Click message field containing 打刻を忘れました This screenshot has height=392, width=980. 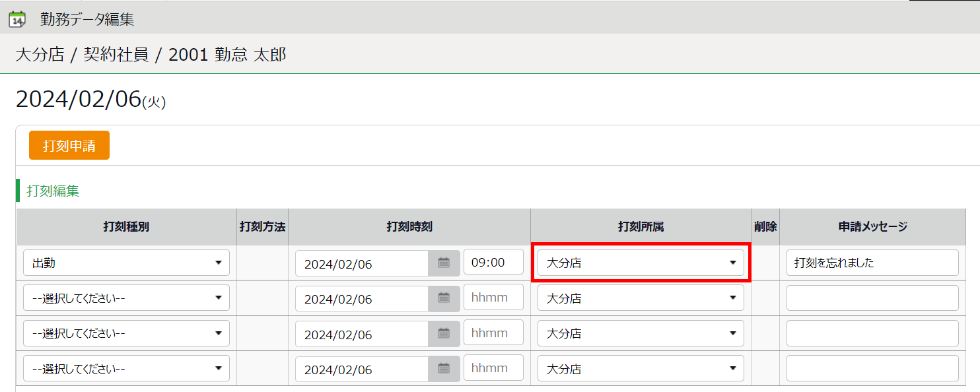click(x=872, y=263)
